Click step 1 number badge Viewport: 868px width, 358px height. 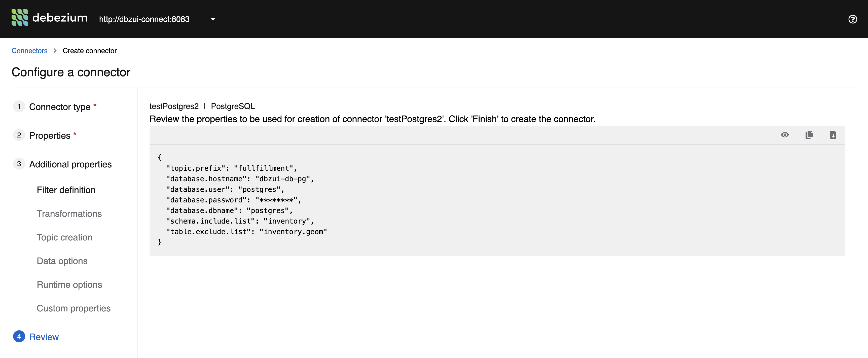tap(19, 106)
